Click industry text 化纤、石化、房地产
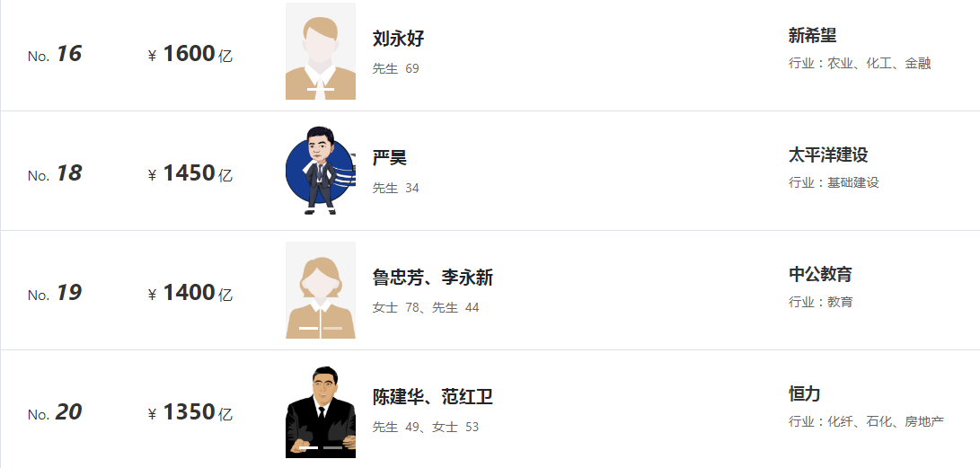This screenshot has width=980, height=468. coord(886,422)
